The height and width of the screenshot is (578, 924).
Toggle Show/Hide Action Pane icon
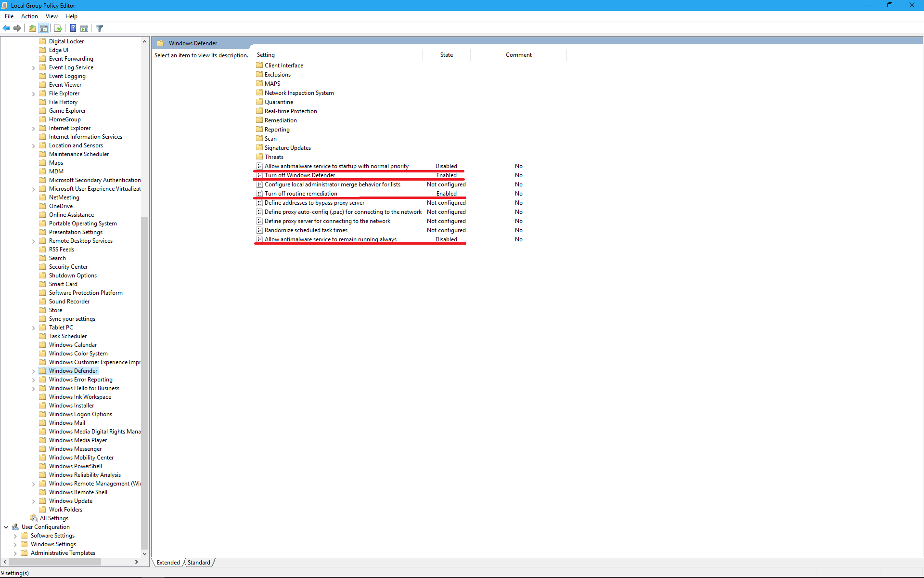[84, 28]
